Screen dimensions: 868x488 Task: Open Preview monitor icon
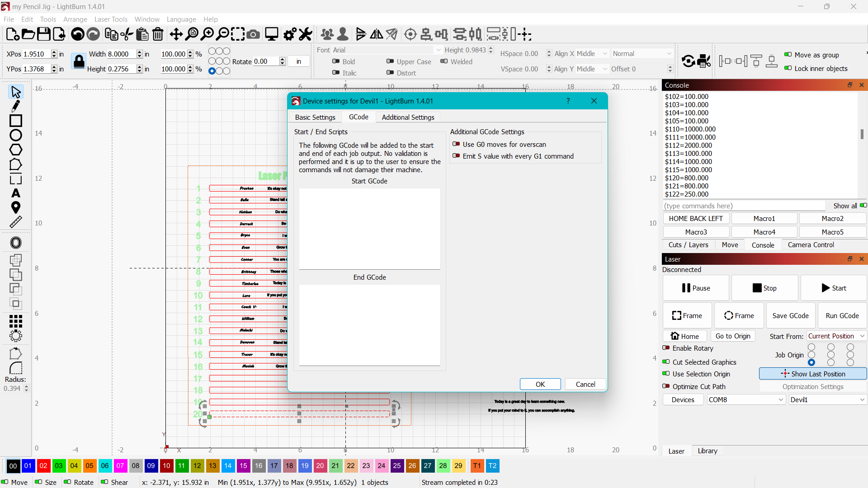tap(271, 34)
